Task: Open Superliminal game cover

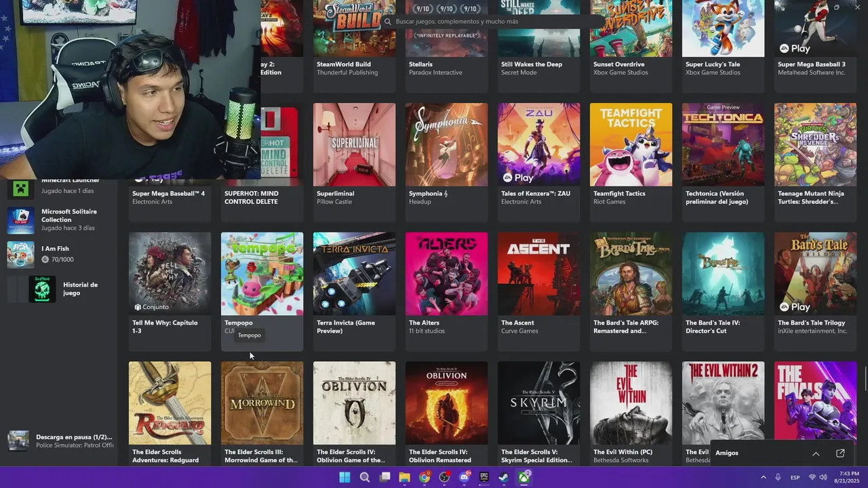Action: click(x=354, y=144)
